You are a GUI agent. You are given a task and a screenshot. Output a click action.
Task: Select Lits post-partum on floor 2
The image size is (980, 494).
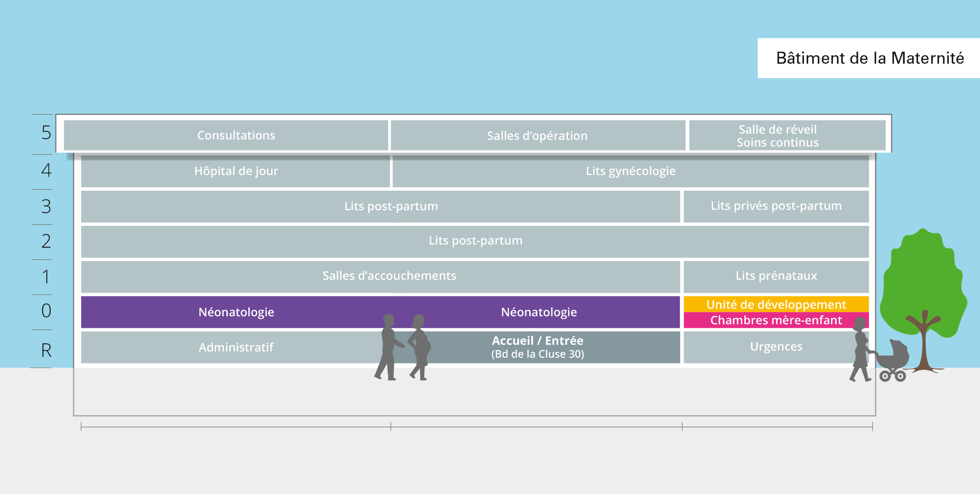pos(475,241)
